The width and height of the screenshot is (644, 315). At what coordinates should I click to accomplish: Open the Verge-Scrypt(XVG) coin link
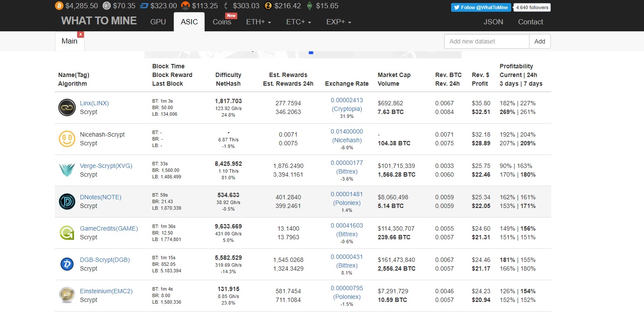(106, 166)
